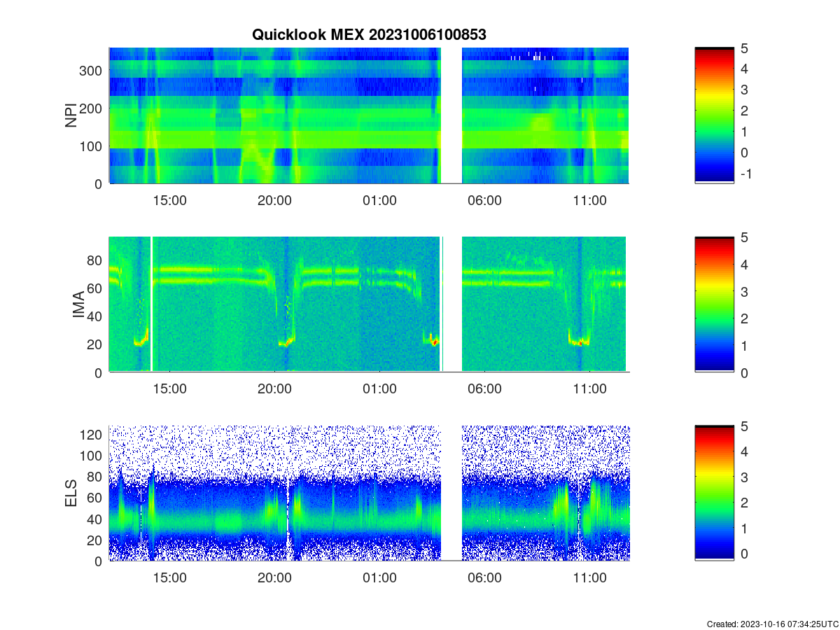Click the 200 tick on NPI y-axis
This screenshot has width=840, height=630.
pyautogui.click(x=92, y=108)
